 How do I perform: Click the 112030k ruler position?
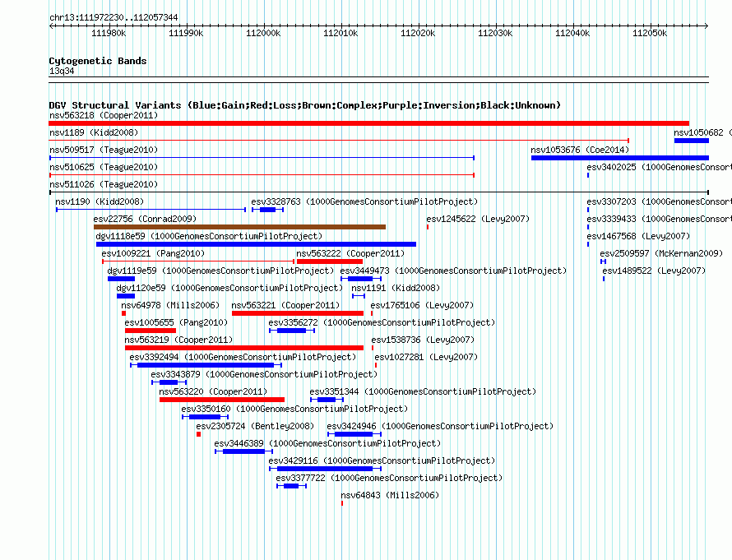pos(495,33)
